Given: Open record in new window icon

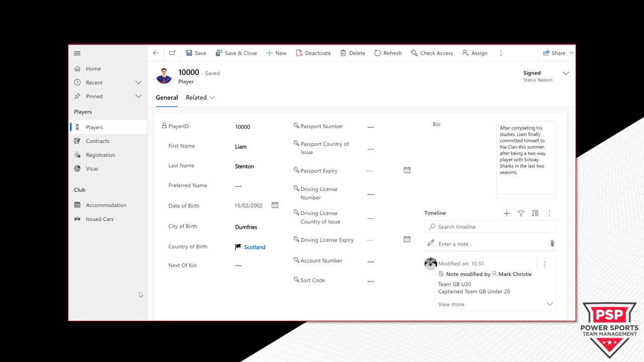Looking at the screenshot, I should [172, 53].
